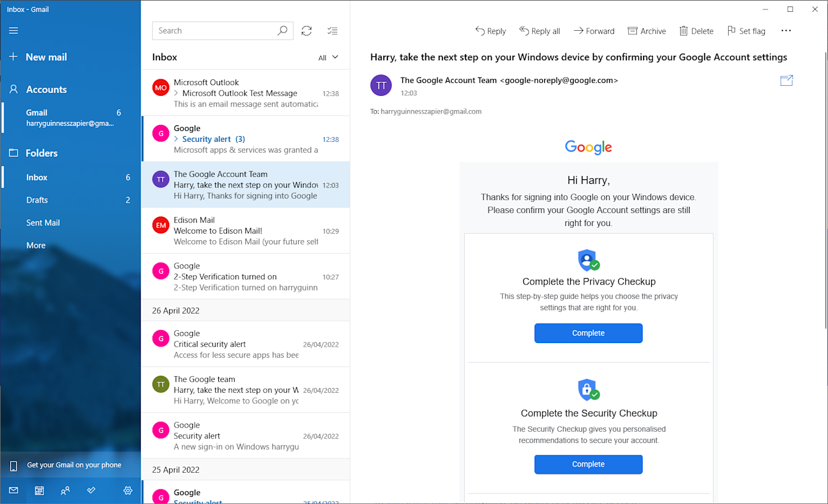The width and height of the screenshot is (828, 504).
Task: Click the Privacy Checkup shield icon
Action: point(588,260)
